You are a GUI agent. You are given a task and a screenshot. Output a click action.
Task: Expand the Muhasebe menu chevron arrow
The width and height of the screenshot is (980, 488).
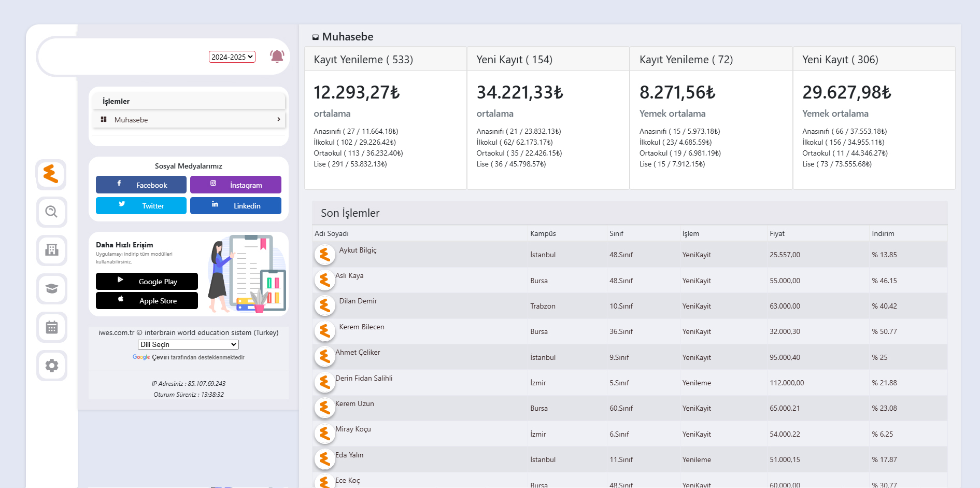point(279,119)
